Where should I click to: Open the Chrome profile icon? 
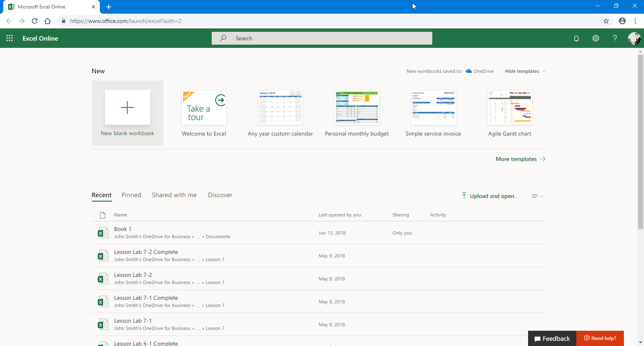click(622, 21)
